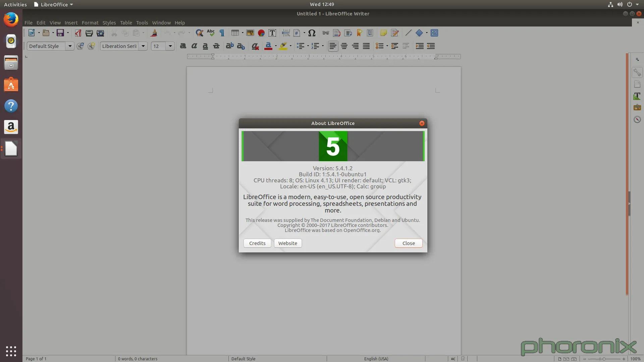Open Sidebar Gallery icon

(637, 108)
